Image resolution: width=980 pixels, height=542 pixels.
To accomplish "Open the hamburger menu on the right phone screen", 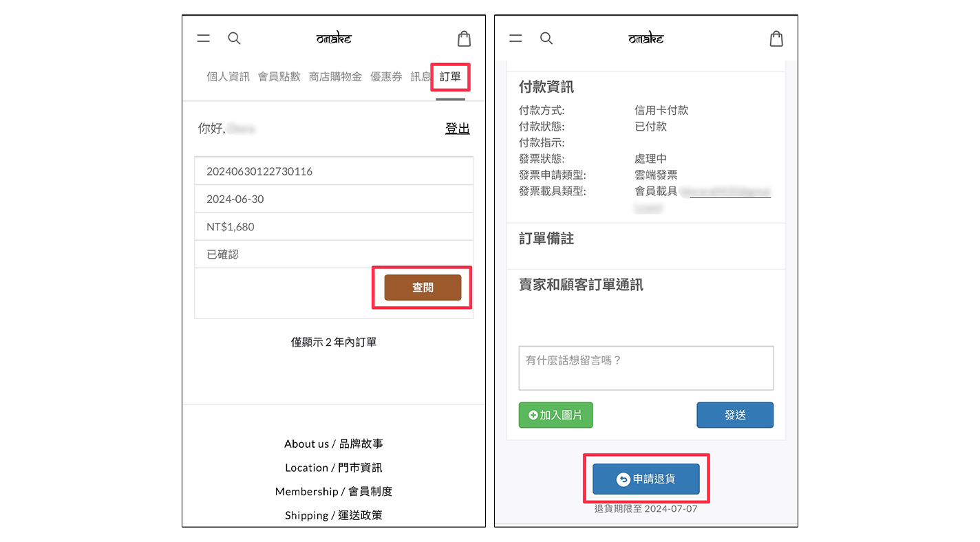I will coord(515,39).
